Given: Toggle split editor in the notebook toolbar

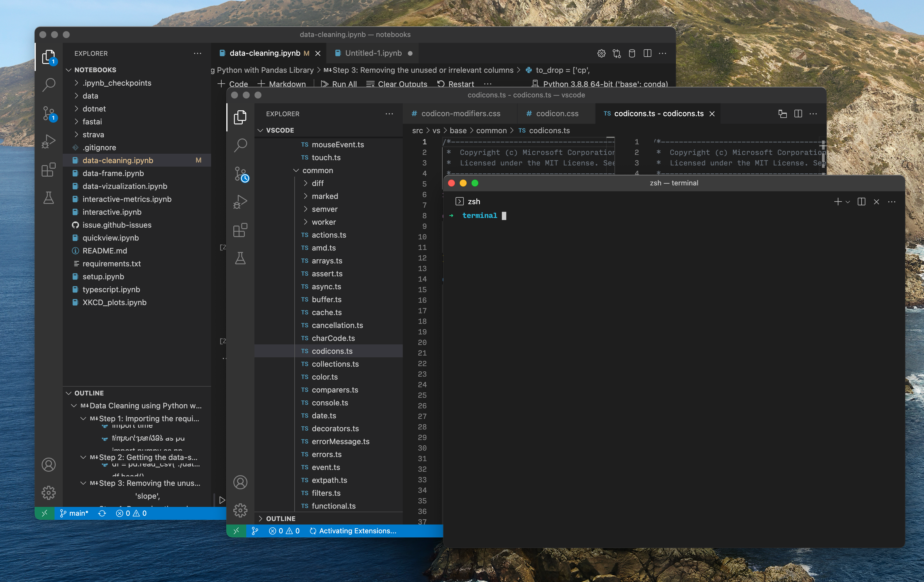Looking at the screenshot, I should 647,53.
